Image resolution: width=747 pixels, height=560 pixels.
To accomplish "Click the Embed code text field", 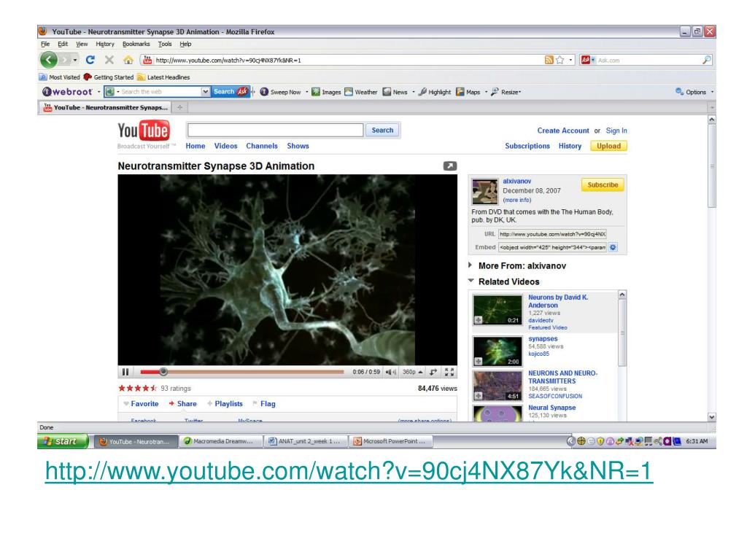I will coord(552,247).
